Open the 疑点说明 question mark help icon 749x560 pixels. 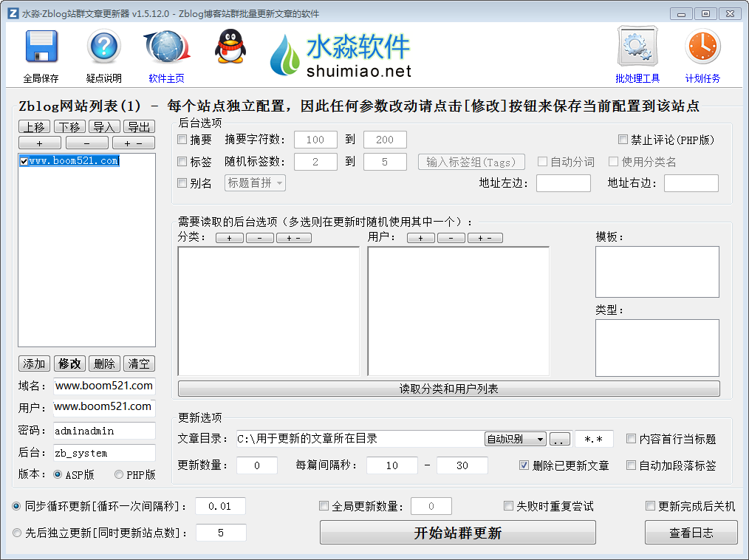(103, 47)
